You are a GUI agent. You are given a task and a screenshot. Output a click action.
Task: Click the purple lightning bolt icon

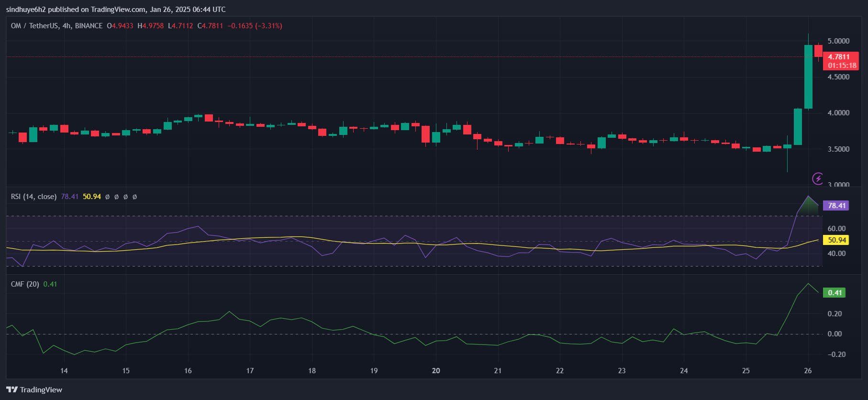click(818, 178)
